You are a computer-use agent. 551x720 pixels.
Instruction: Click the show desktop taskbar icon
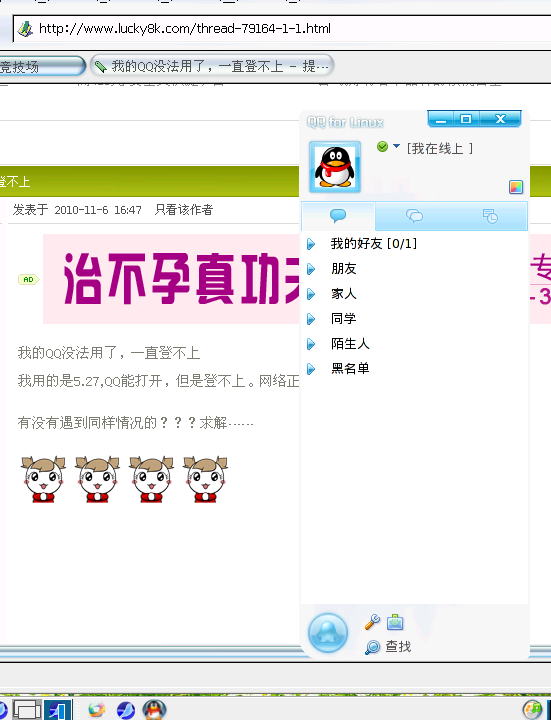point(28,710)
